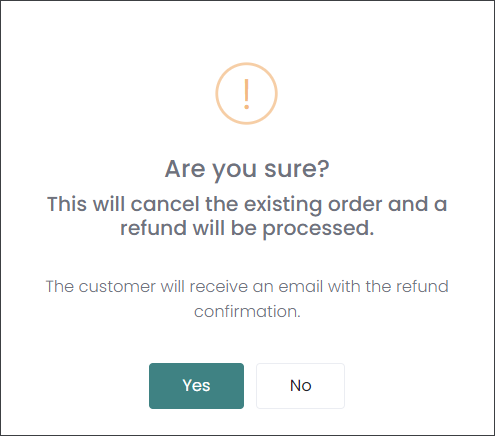The height and width of the screenshot is (436, 495).
Task: Select the teal Yes button
Action: tap(196, 386)
